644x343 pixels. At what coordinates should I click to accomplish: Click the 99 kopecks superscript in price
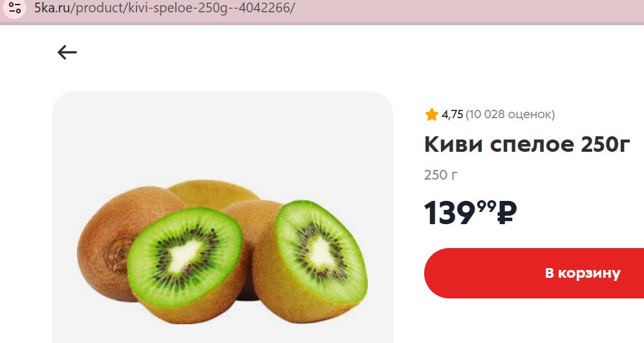[486, 207]
